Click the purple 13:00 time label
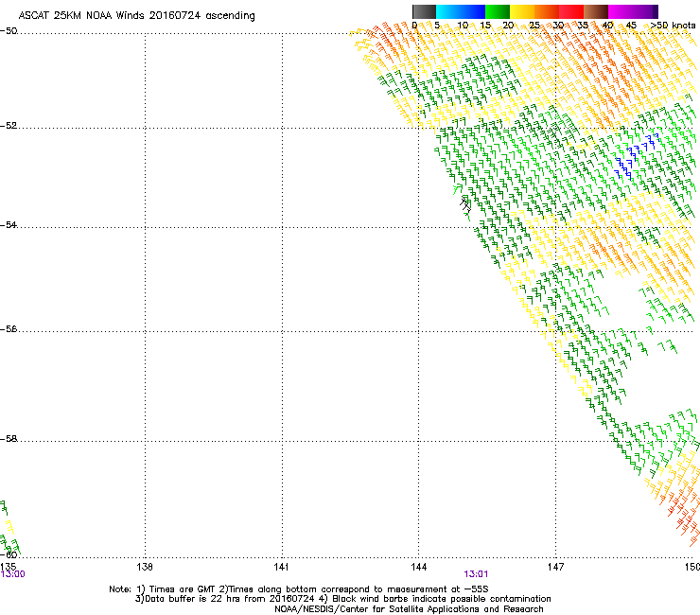 tap(13, 574)
